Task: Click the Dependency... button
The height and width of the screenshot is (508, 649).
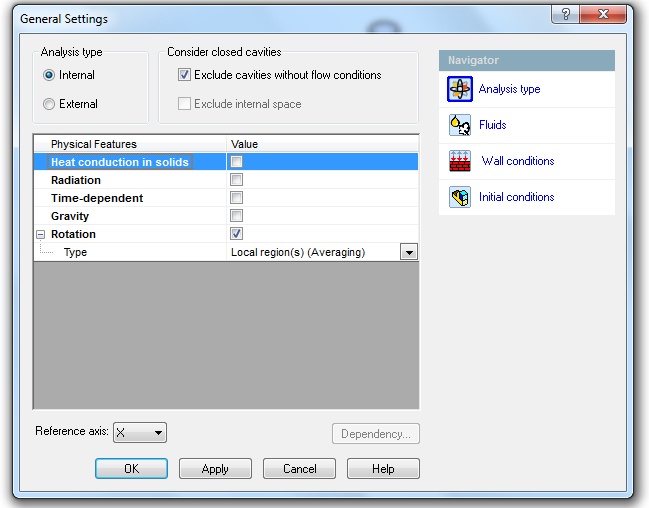Action: coord(376,433)
